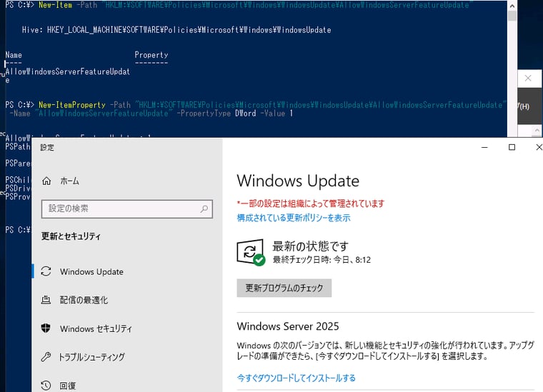Click the update status icon with green checkmark

coord(251,253)
